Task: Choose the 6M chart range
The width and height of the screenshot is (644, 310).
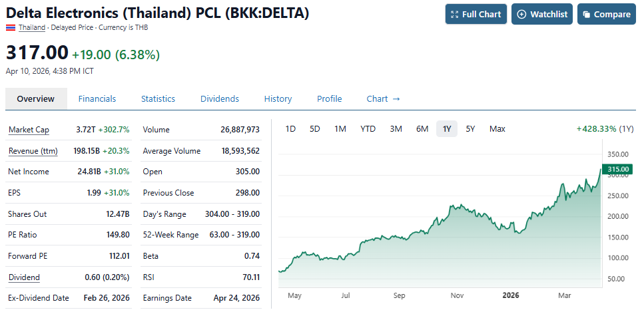Action: click(x=422, y=128)
